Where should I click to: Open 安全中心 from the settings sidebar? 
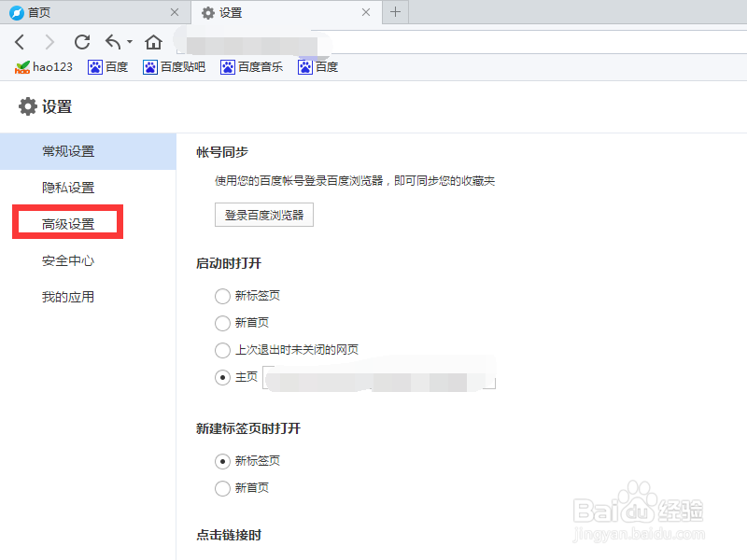[x=67, y=260]
